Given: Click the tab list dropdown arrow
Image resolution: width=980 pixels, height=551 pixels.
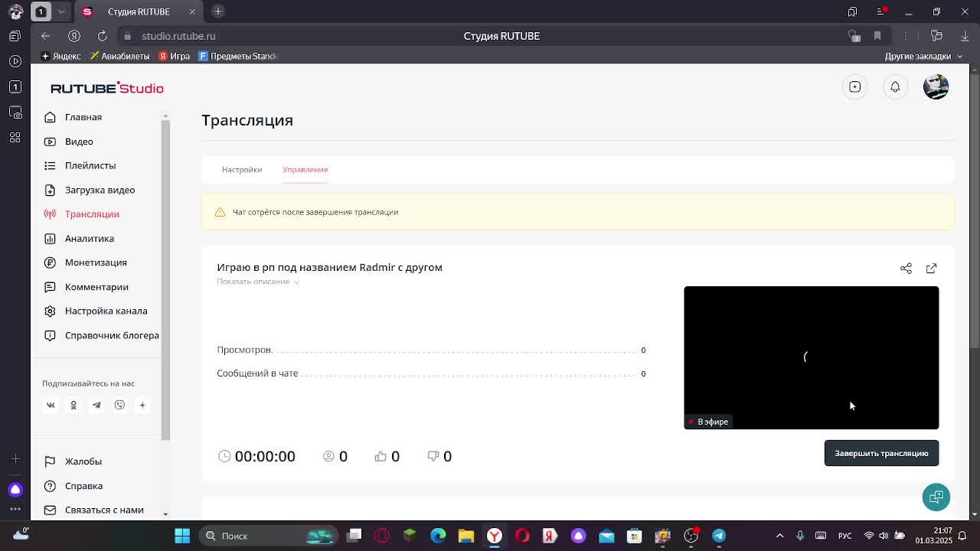Looking at the screenshot, I should click(62, 11).
